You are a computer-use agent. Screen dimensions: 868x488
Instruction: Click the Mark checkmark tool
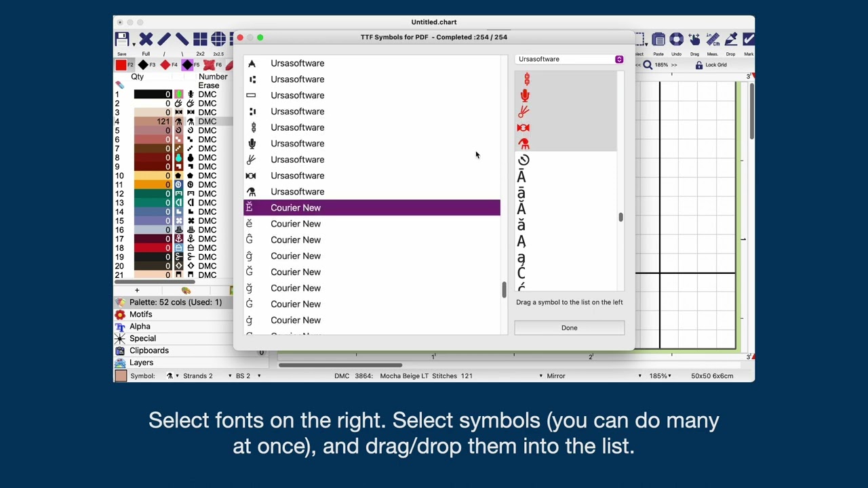click(x=749, y=39)
